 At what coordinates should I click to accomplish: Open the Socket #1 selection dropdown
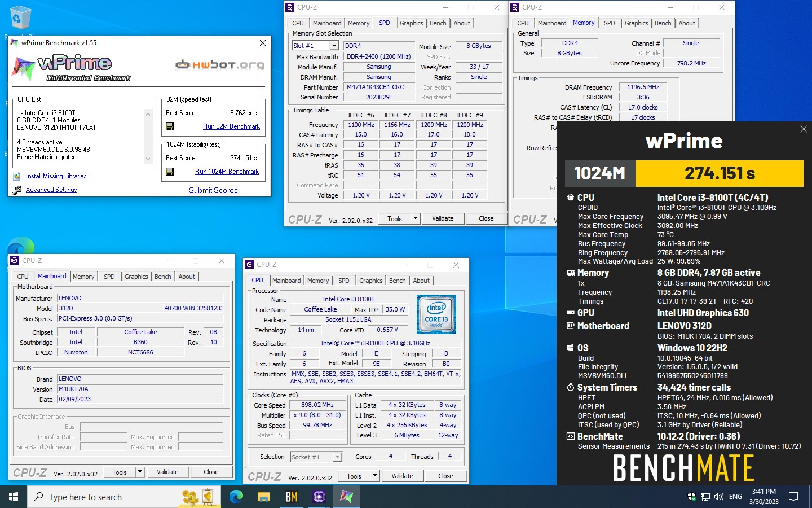337,457
